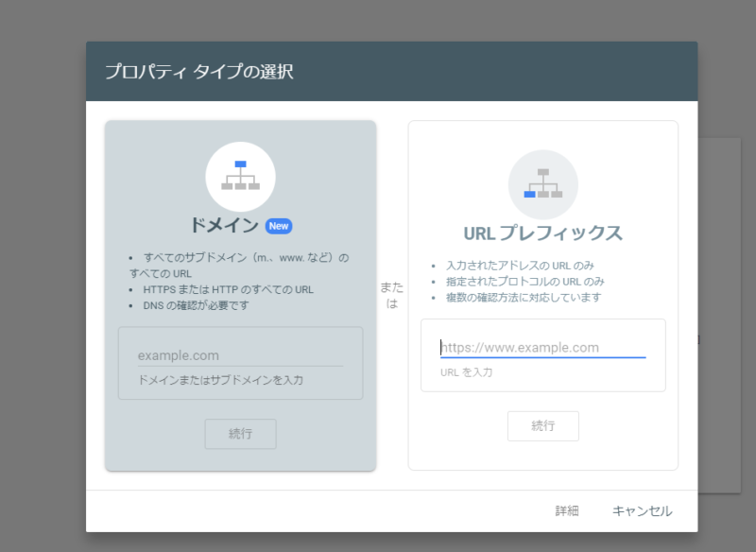
Task: Click the Domain (ドメイン) hierarchy icon
Action: click(241, 177)
